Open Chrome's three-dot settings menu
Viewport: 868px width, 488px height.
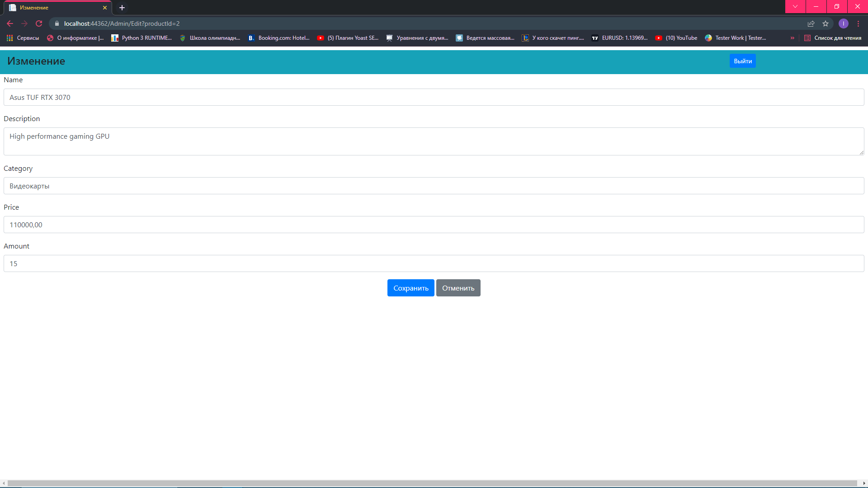click(859, 23)
